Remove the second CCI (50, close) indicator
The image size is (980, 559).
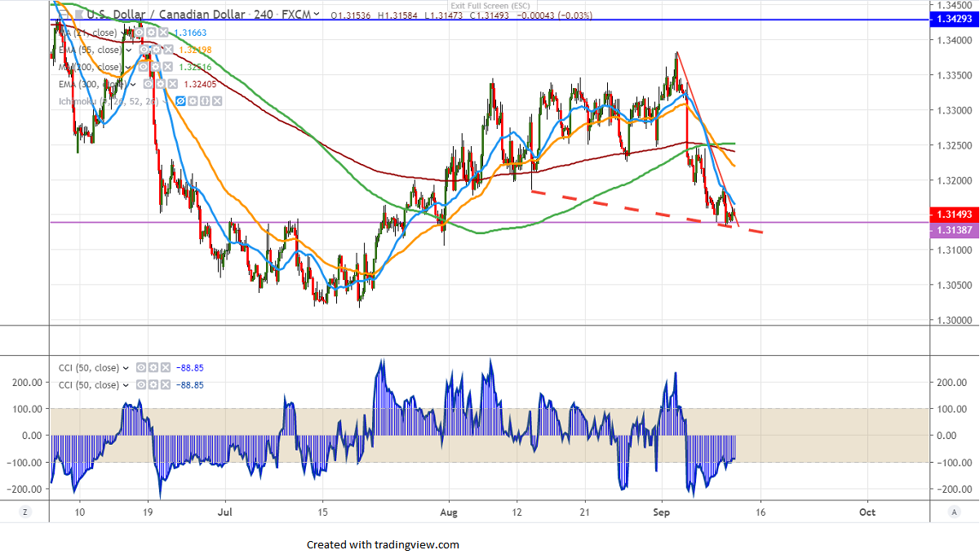coord(166,384)
